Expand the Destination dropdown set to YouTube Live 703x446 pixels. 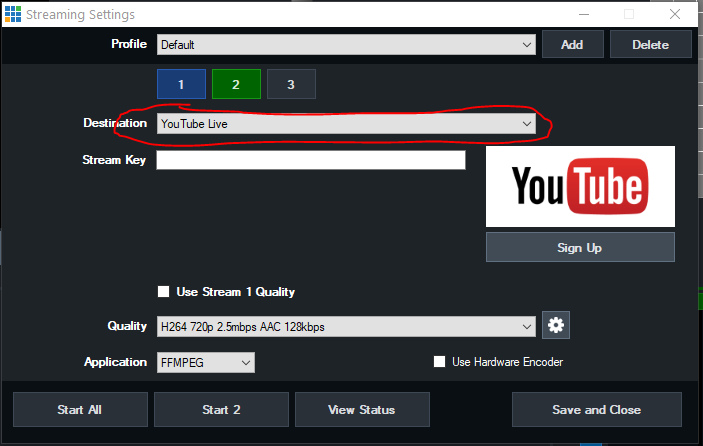tap(346, 124)
